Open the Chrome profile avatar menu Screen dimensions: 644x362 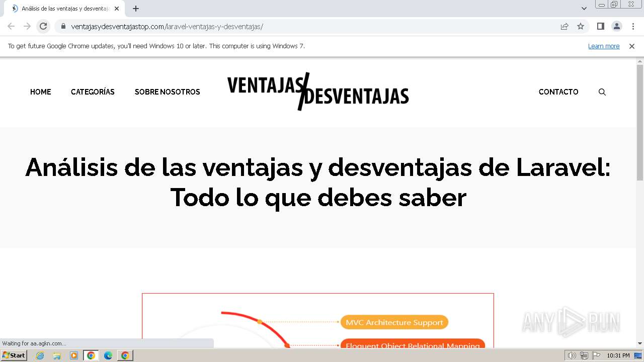[617, 26]
